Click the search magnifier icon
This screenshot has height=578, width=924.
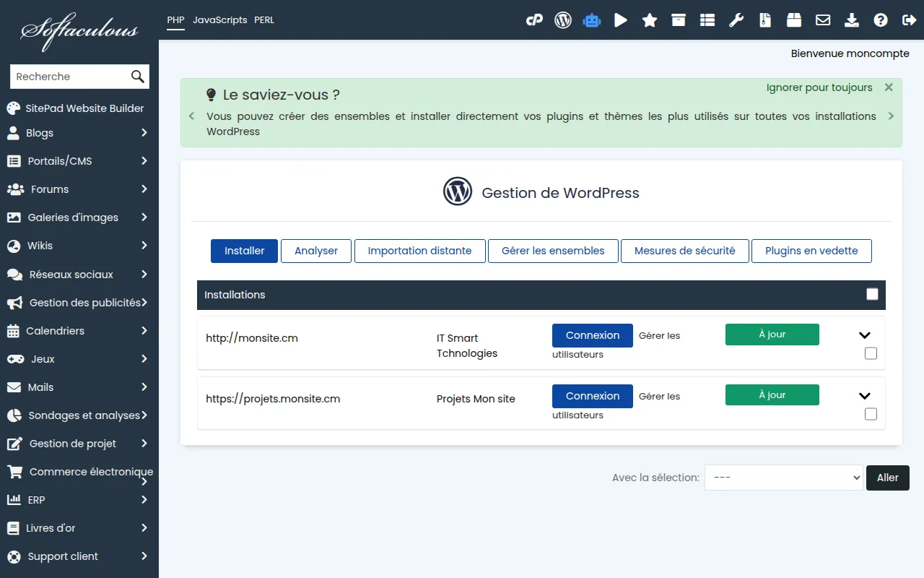(138, 77)
